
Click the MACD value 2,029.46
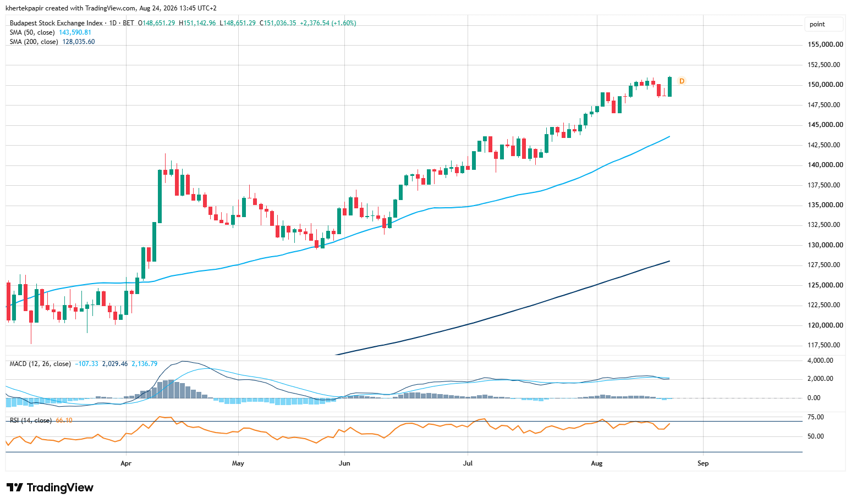(115, 364)
